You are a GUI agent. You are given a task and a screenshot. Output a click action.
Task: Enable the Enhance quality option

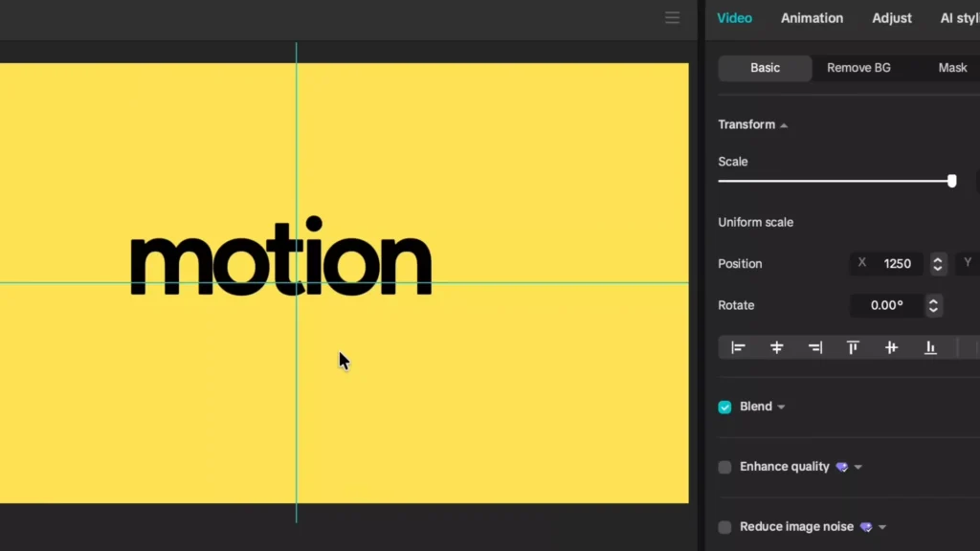(x=724, y=467)
